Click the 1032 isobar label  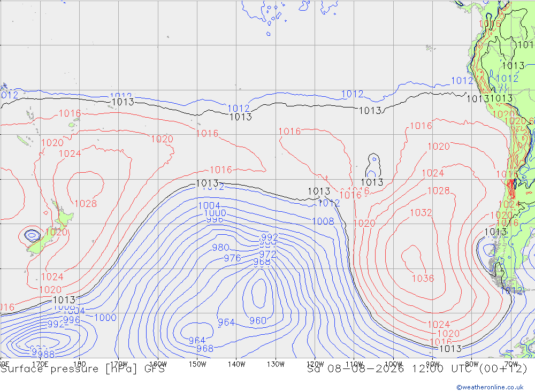pyautogui.click(x=421, y=213)
